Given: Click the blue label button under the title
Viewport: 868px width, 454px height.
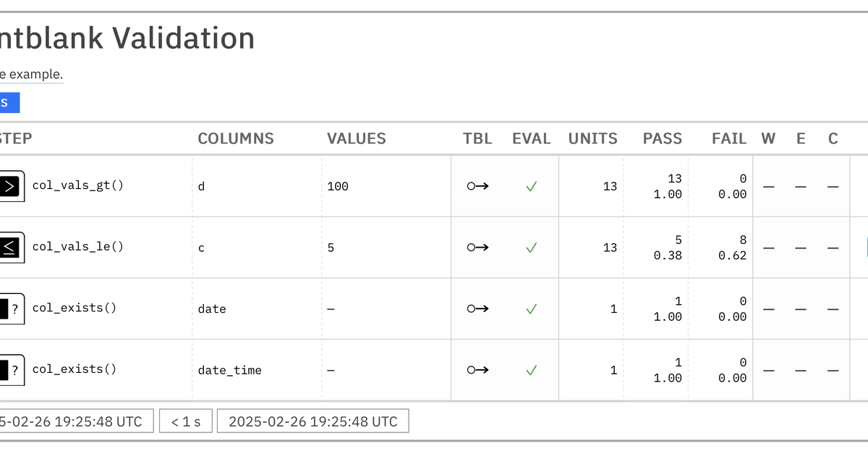Looking at the screenshot, I should 9,103.
